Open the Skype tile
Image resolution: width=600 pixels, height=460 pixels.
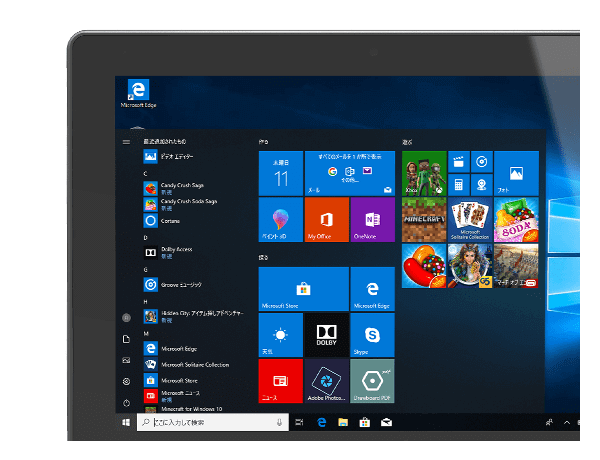pyautogui.click(x=373, y=335)
